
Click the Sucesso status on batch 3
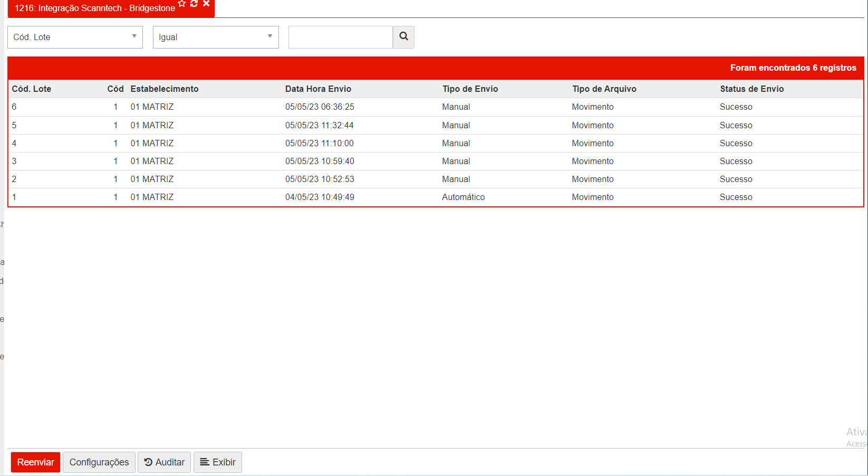(x=736, y=161)
